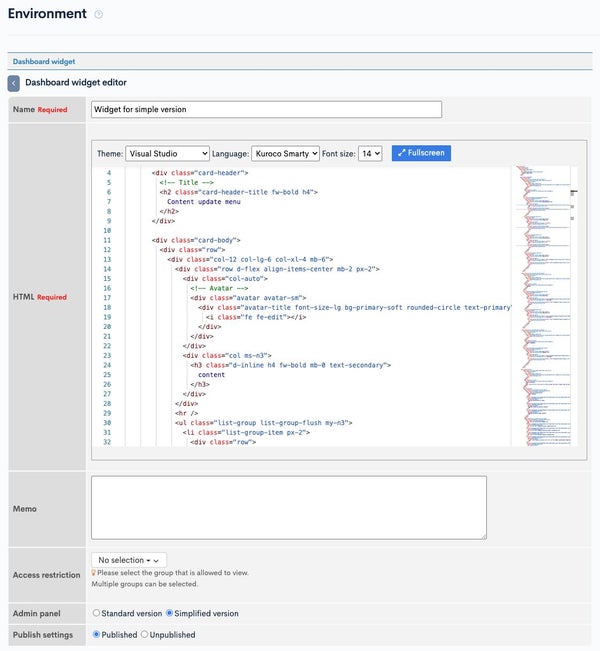Open the Dashboard widget tab
The image size is (600, 651).
(44, 61)
